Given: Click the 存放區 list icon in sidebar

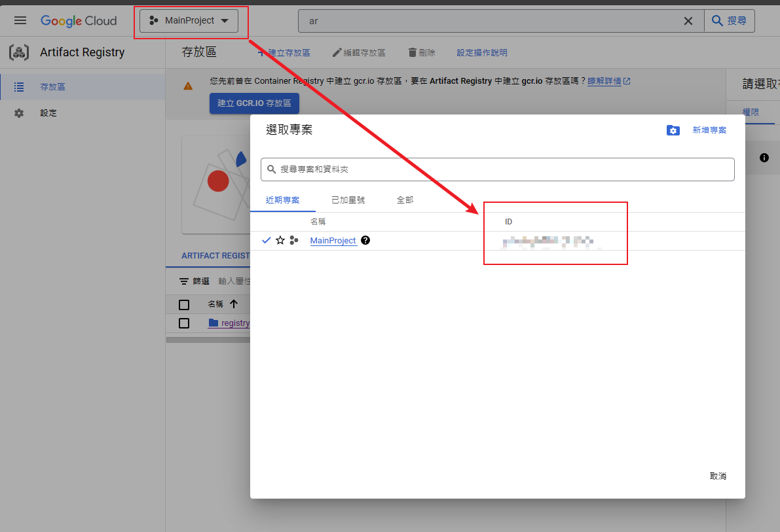Looking at the screenshot, I should (19, 87).
